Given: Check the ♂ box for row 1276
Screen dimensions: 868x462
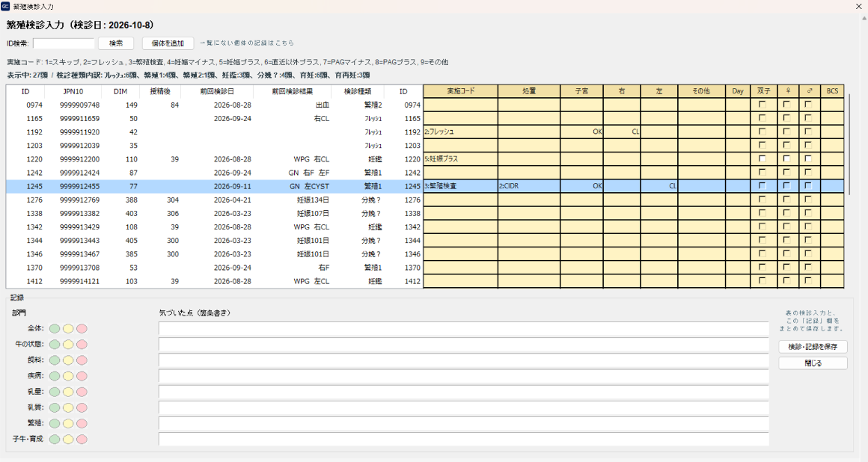Looking at the screenshot, I should [x=808, y=199].
